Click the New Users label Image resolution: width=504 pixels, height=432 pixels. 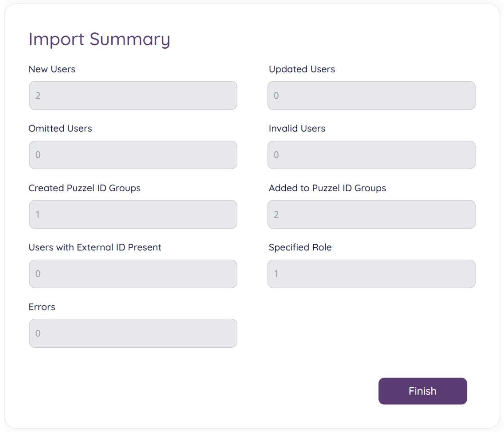coord(52,69)
